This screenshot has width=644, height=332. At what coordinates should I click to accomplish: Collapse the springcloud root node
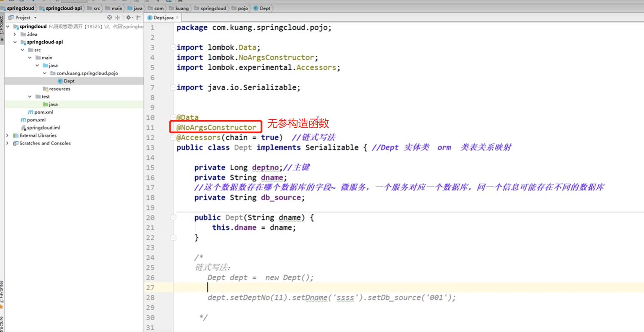coord(8,26)
